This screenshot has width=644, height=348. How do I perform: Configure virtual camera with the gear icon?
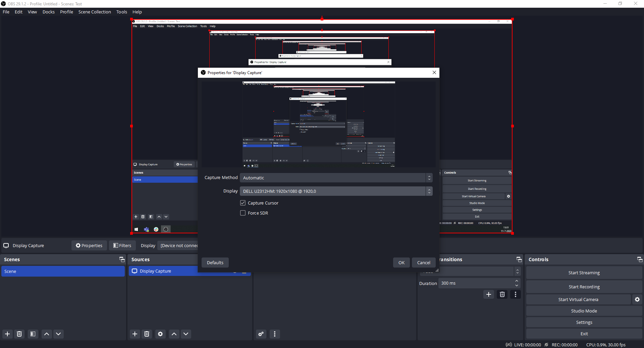coord(637,299)
